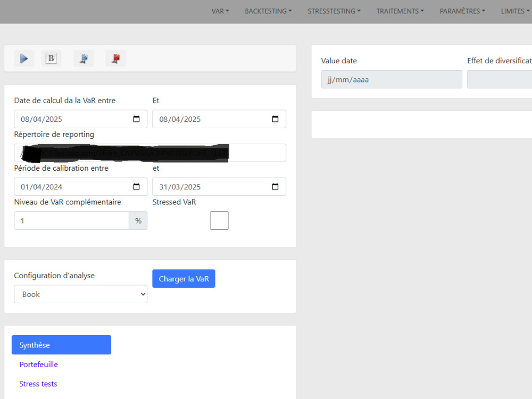This screenshot has width=532, height=399.
Task: Click the Date de calcul label
Action: (x=65, y=101)
